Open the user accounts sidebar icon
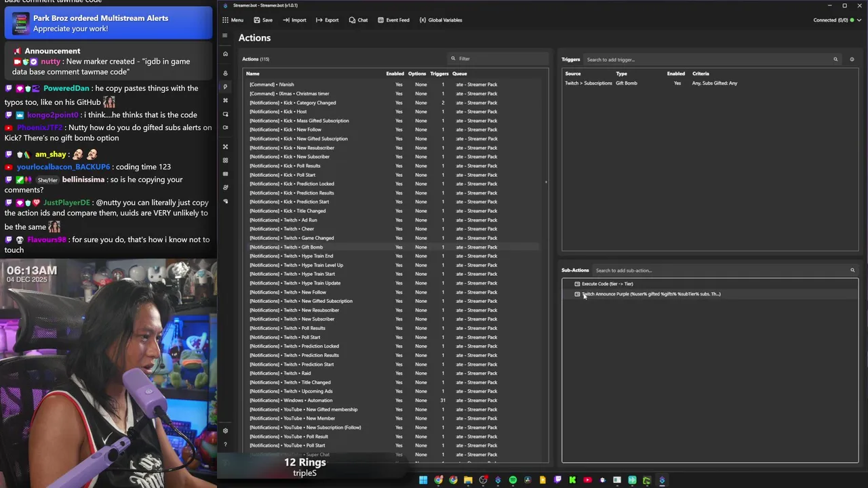This screenshot has height=488, width=868. [x=225, y=73]
